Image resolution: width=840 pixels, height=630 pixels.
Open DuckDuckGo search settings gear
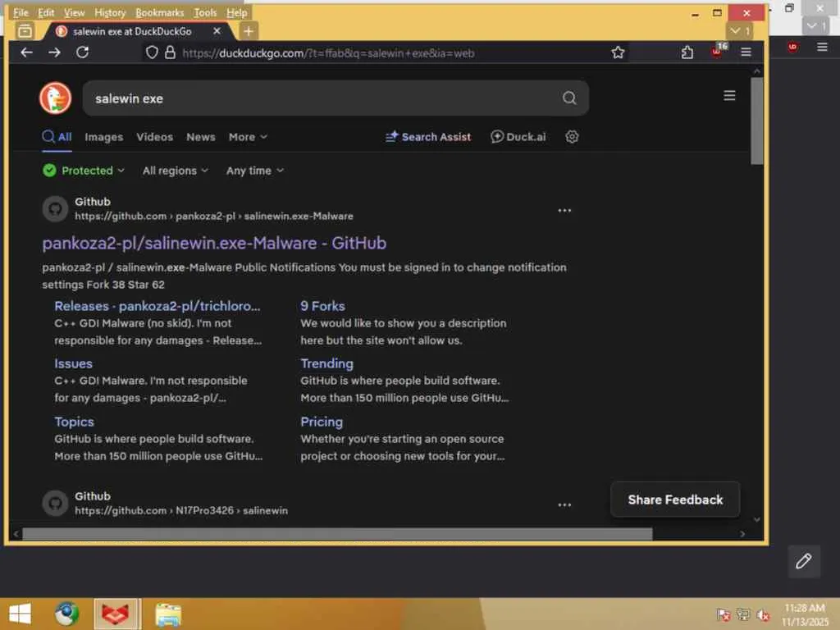coord(572,137)
